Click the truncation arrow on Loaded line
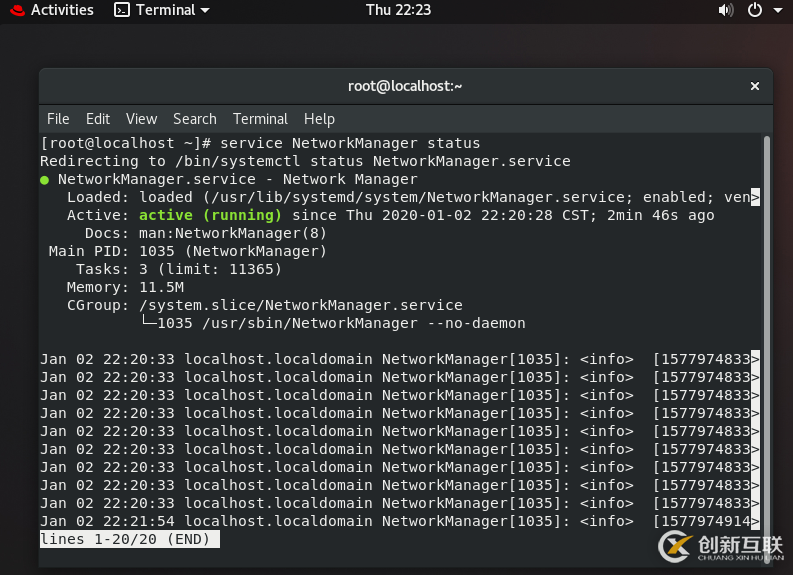The width and height of the screenshot is (793, 575). [x=755, y=197]
